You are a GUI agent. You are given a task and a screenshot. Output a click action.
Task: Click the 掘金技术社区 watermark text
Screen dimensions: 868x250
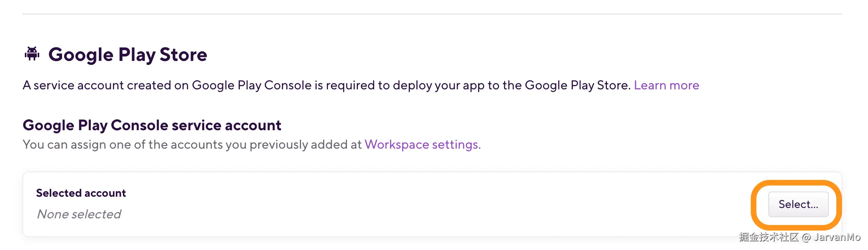(x=769, y=237)
